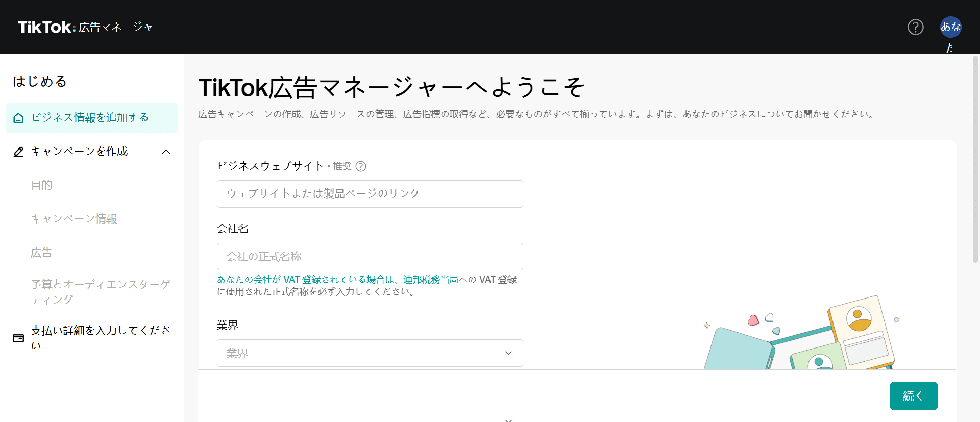
Task: Collapse the キャンペーンを作成 section chevron
Action: click(166, 152)
